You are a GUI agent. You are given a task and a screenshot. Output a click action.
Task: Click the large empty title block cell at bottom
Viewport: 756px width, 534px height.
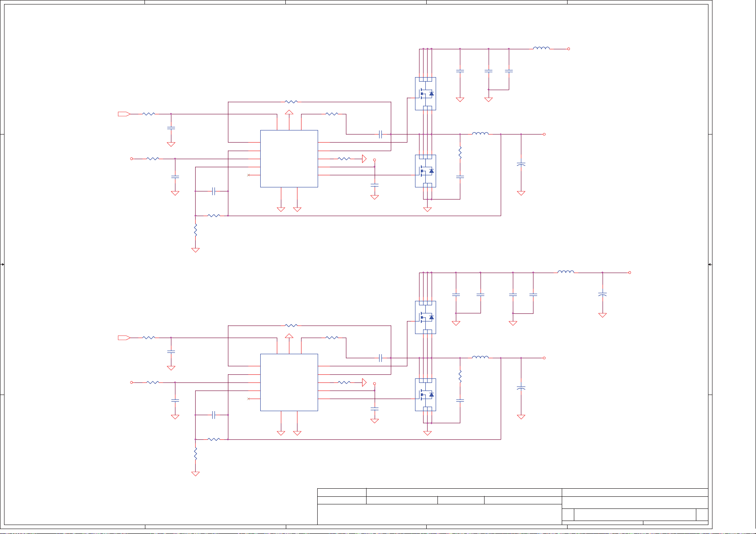click(439, 514)
